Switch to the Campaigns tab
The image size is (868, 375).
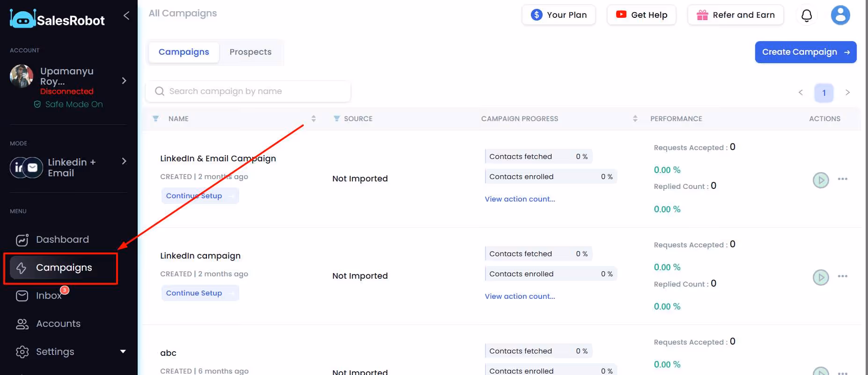coord(184,52)
